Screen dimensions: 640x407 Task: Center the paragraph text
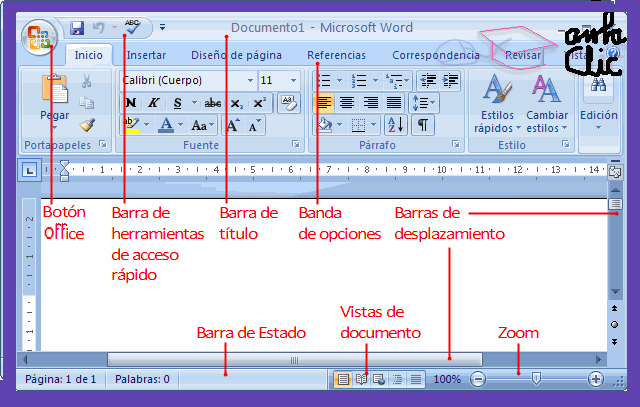pyautogui.click(x=347, y=102)
